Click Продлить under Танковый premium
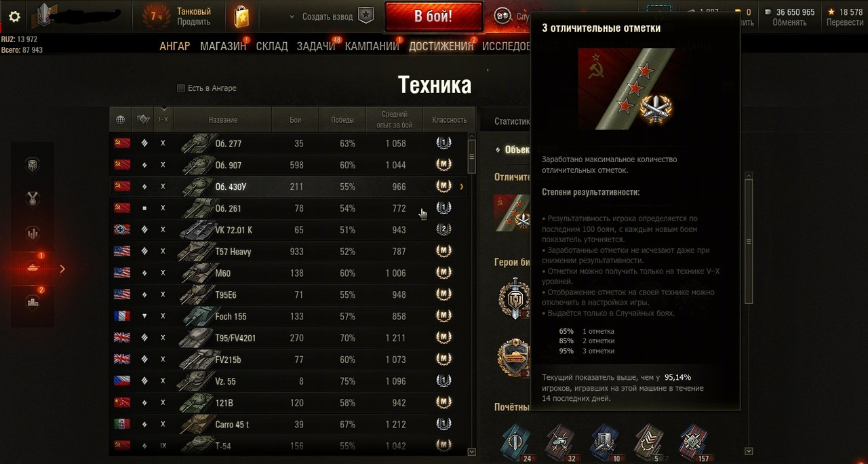The height and width of the screenshot is (464, 868). (193, 22)
